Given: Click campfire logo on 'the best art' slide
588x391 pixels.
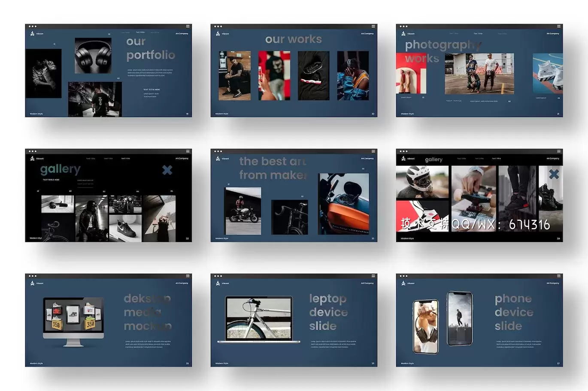Looking at the screenshot, I should point(218,159).
